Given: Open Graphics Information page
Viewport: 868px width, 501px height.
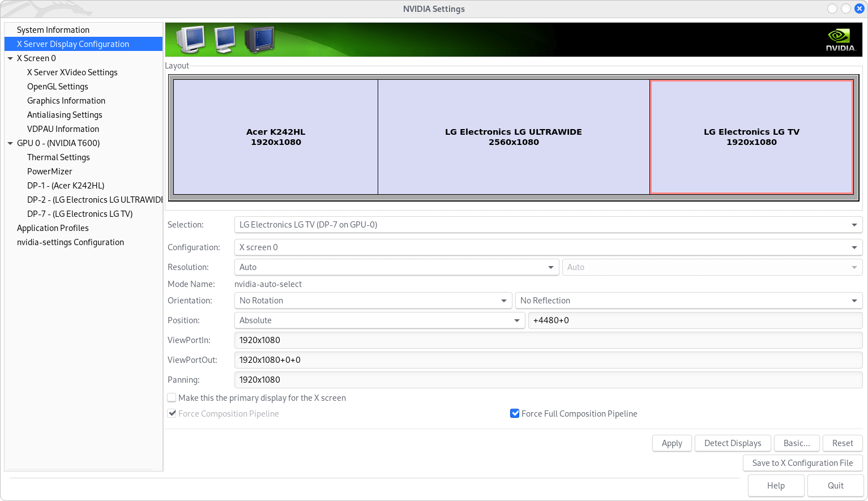Looking at the screenshot, I should [x=66, y=101].
